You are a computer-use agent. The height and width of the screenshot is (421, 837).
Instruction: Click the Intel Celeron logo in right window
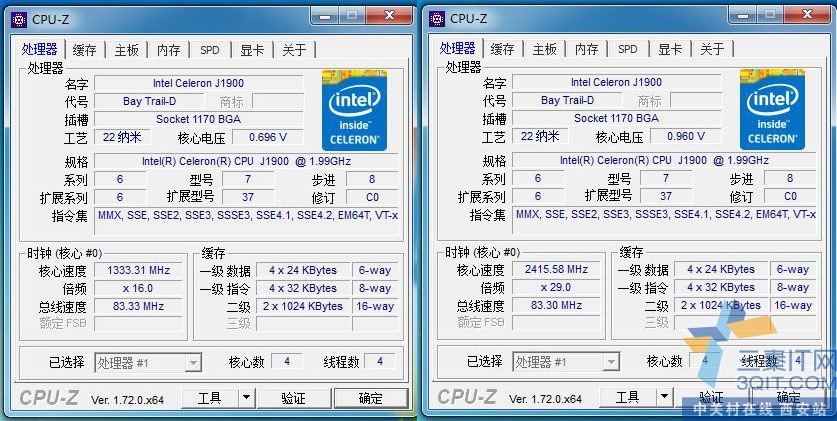pos(772,109)
